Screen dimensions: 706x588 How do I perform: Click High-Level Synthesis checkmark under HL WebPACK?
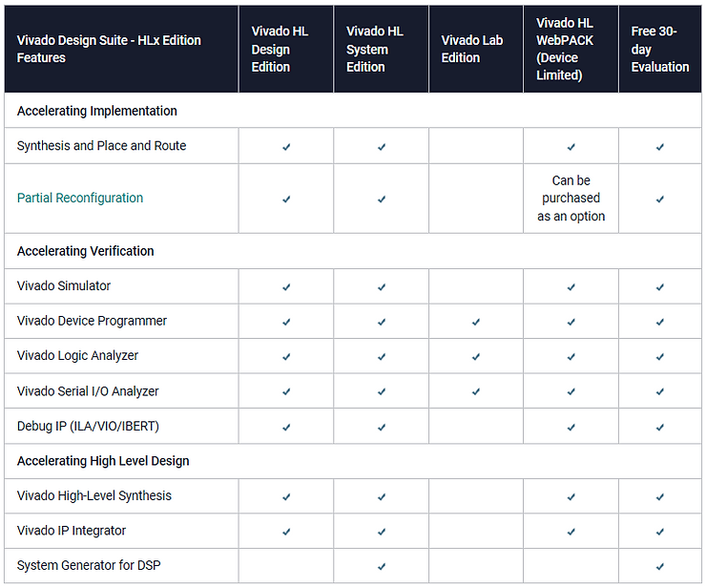[x=571, y=496]
